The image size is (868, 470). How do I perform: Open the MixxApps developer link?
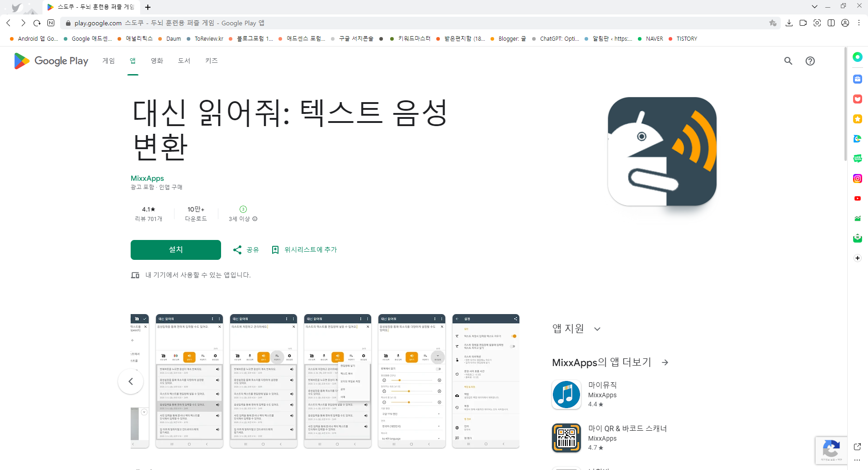(x=147, y=178)
